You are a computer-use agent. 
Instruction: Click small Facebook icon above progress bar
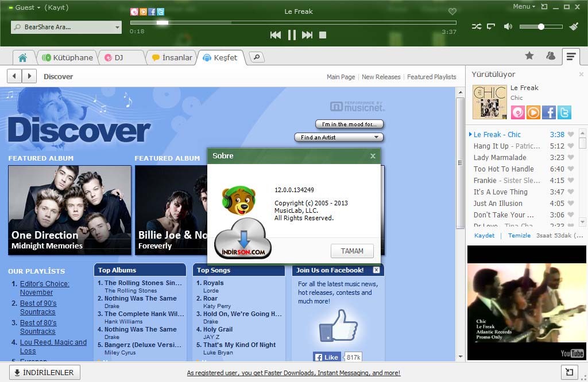point(152,11)
